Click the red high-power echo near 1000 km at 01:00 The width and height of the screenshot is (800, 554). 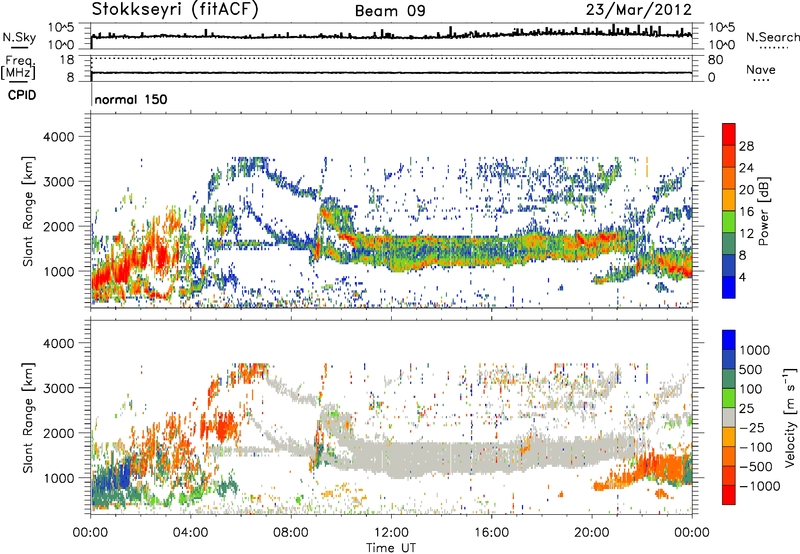pos(116,269)
